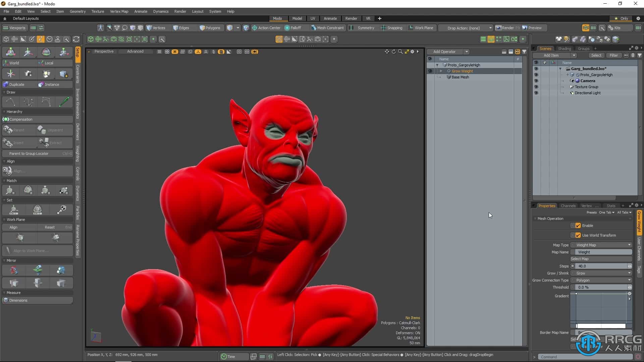This screenshot has width=644, height=362.
Task: Open the Grow/Shrink dropdown menu
Action: click(604, 273)
